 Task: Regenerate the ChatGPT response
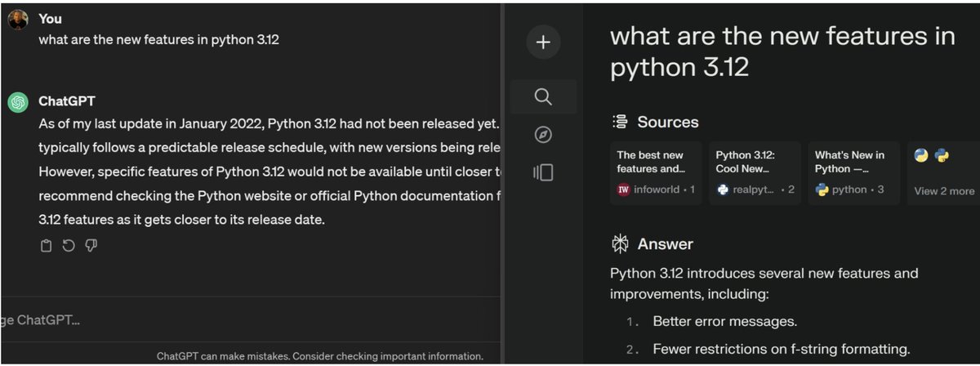coord(69,246)
